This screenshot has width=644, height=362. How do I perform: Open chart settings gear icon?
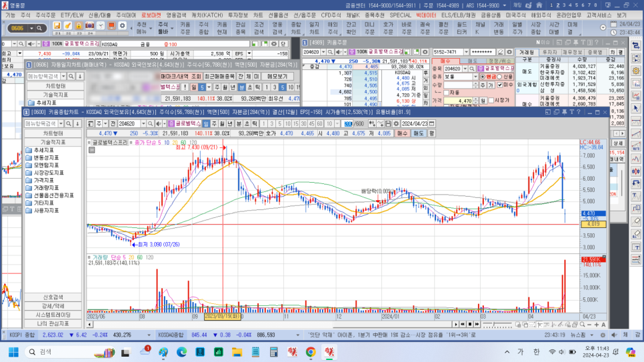click(x=396, y=124)
